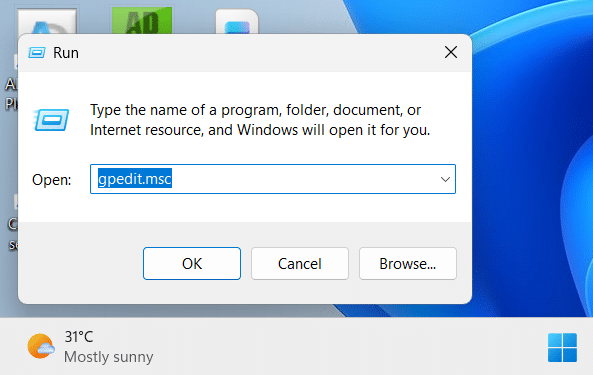The height and width of the screenshot is (375, 593).
Task: Open the Windows Start menu
Action: pyautogui.click(x=562, y=347)
